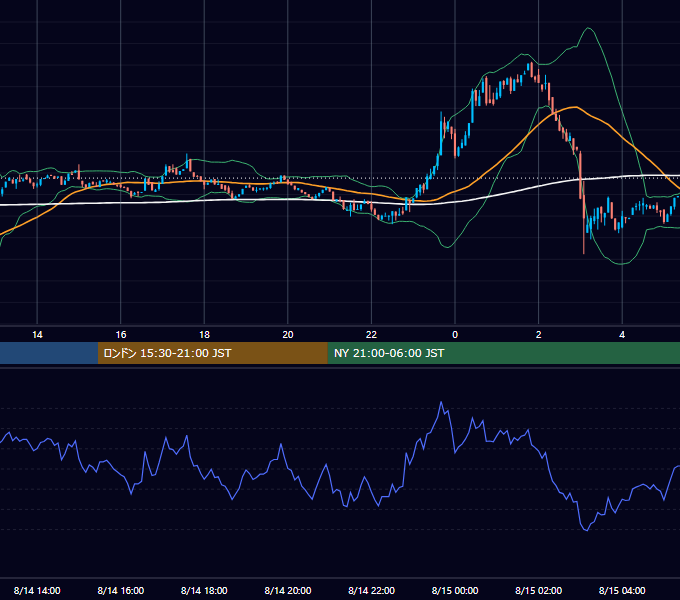Screen dimensions: 680x600
Task: Click the long red candle wick low after 3:00
Action: [x=584, y=253]
